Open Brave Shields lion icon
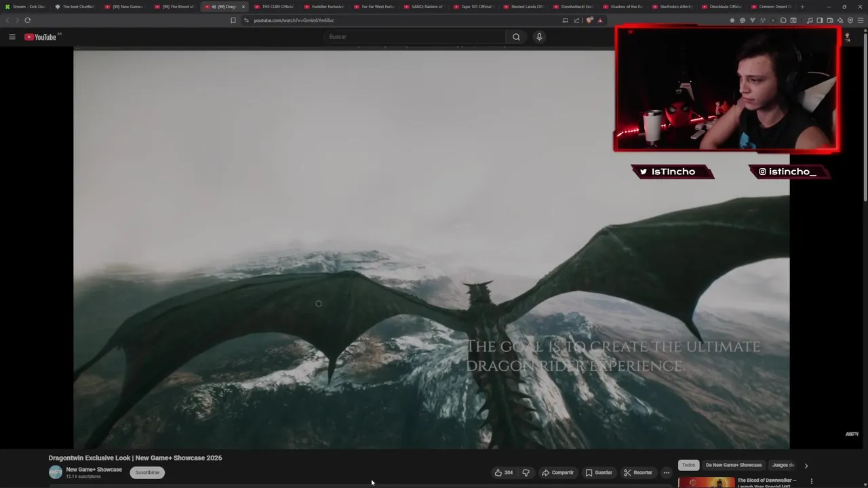This screenshot has width=868, height=488. click(x=589, y=20)
